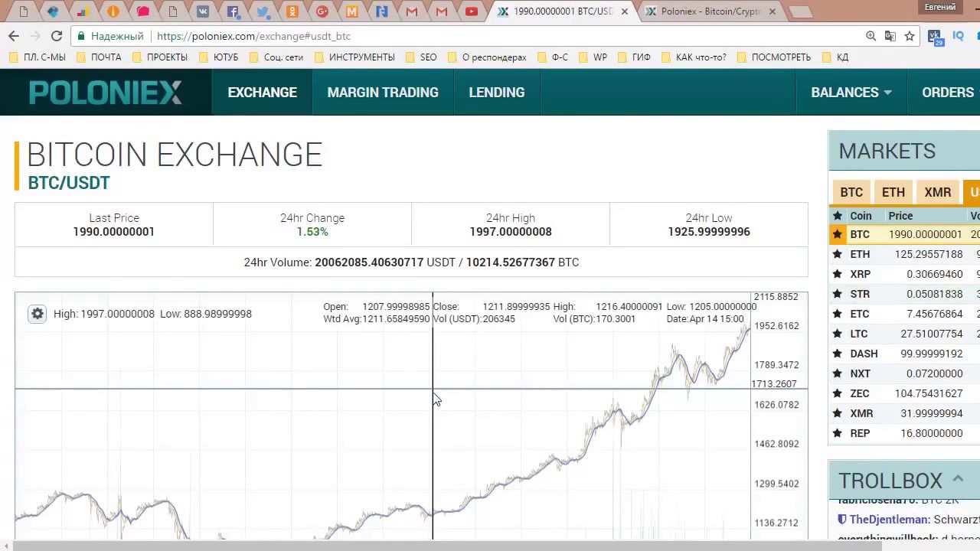Switch to the Twitter browser tab
This screenshot has width=980, height=551.
[263, 11]
